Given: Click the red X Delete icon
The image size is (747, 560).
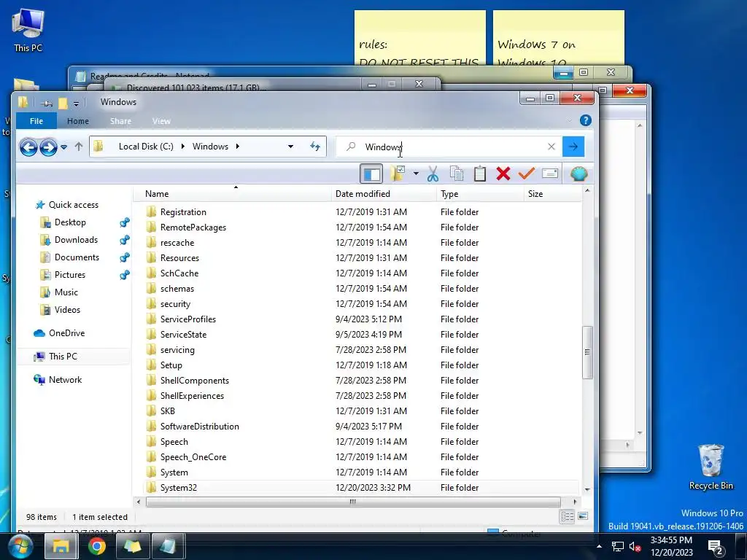Looking at the screenshot, I should tap(503, 174).
